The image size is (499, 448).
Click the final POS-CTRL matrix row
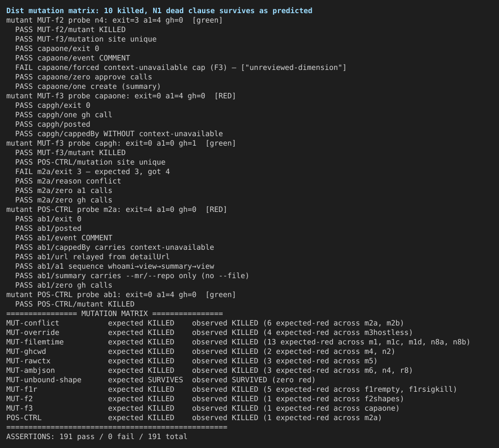pos(194,418)
